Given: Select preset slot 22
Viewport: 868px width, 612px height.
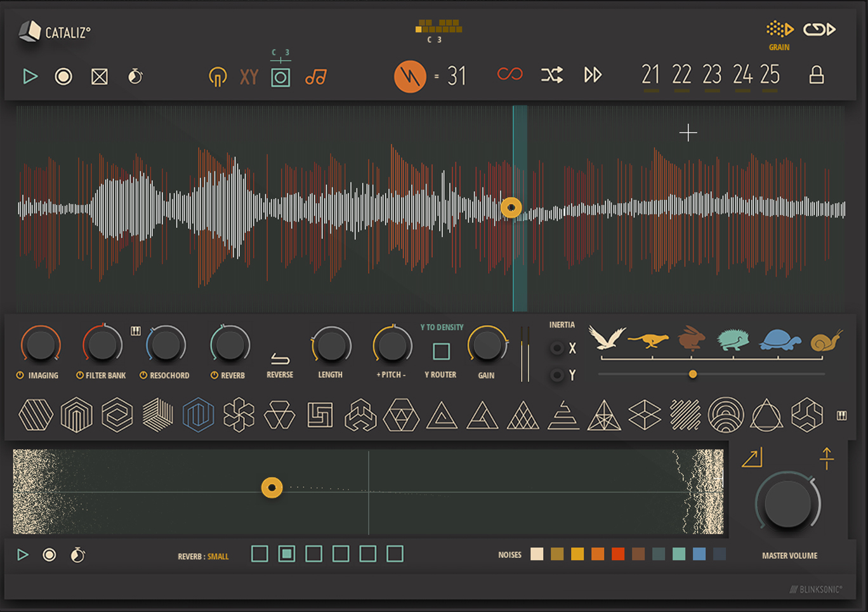Looking at the screenshot, I should (681, 75).
